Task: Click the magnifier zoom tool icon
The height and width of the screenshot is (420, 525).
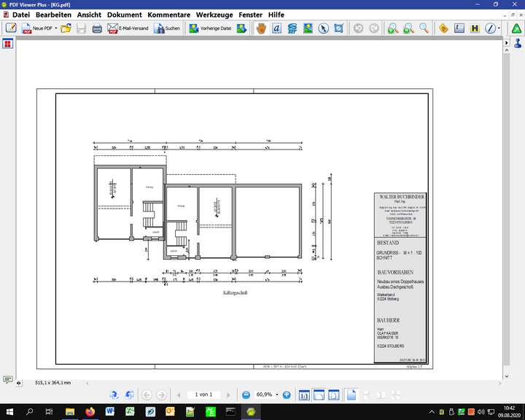Action: coord(424,28)
